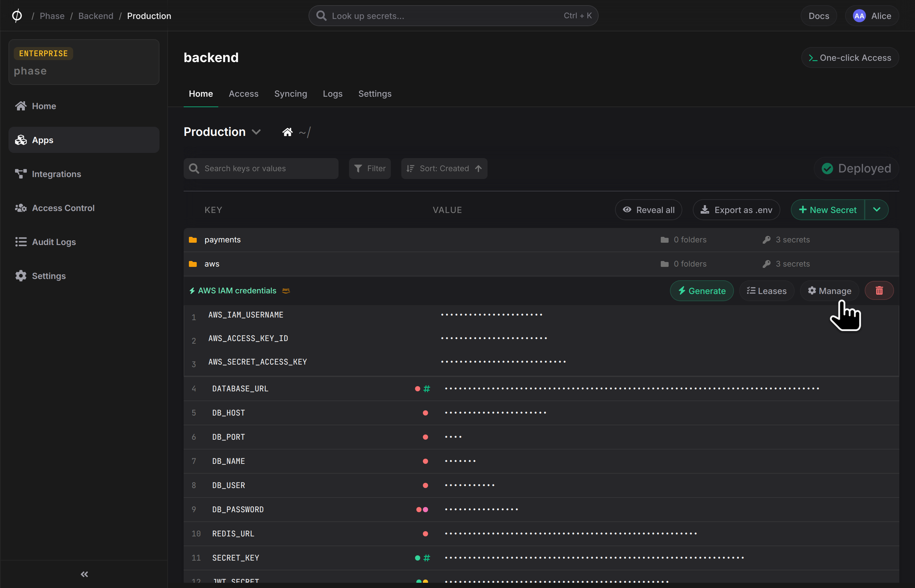
Task: Click the hash icon on SECRET_KEY row
Action: coord(426,557)
